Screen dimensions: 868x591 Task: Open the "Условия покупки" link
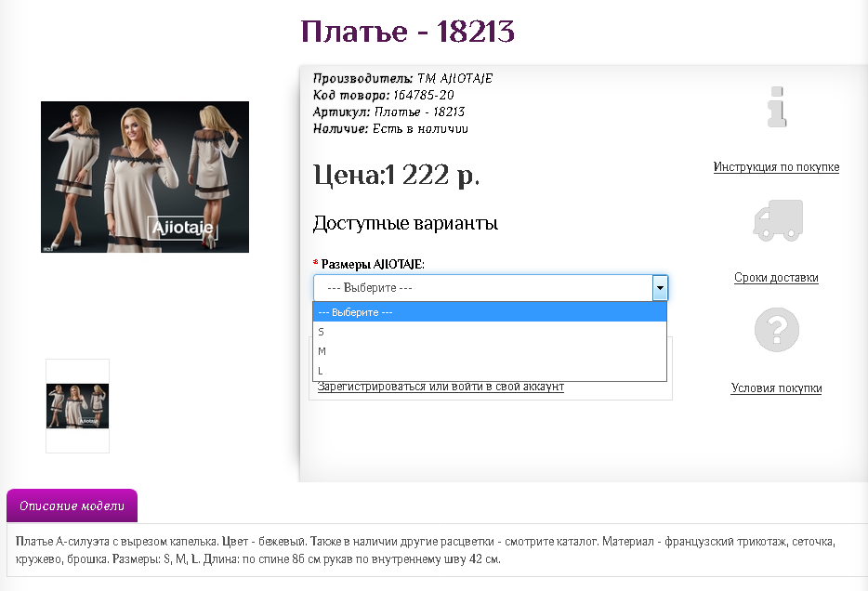point(776,388)
